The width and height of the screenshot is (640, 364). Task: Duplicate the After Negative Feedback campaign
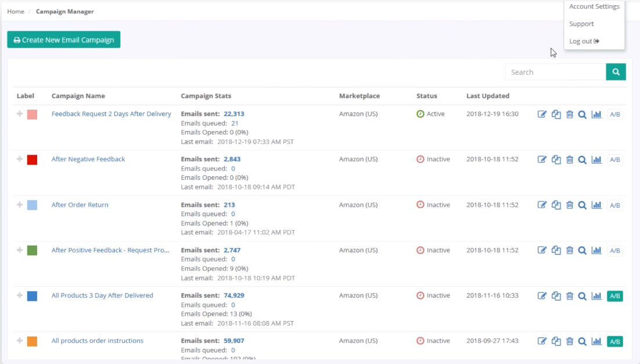click(556, 160)
